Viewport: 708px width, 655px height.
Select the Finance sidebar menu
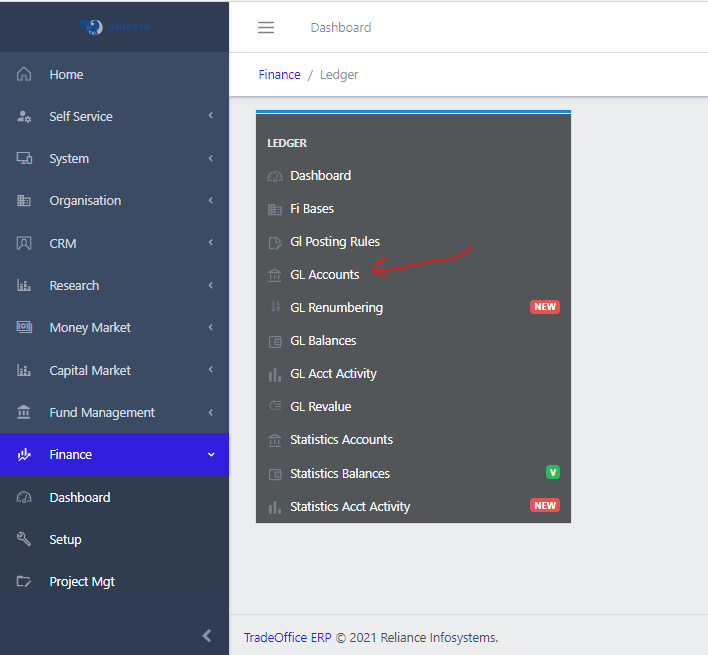click(x=114, y=455)
